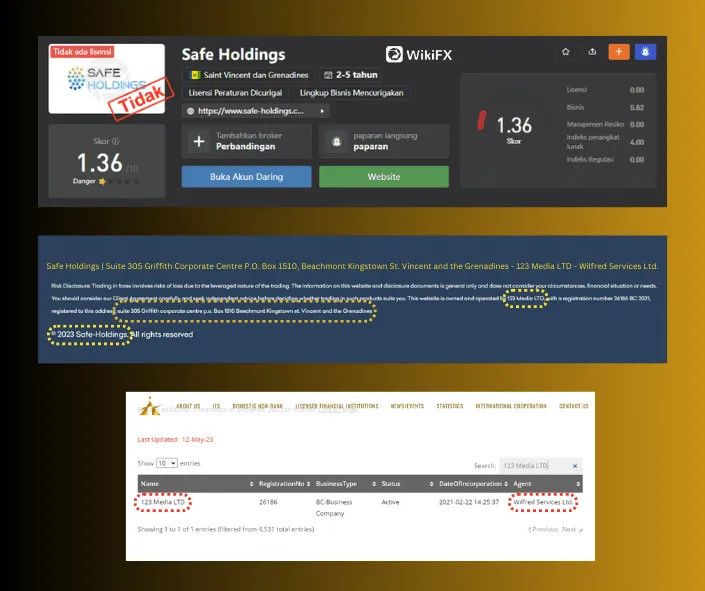Sort by Status column
This screenshot has width=705, height=591.
coord(407,484)
